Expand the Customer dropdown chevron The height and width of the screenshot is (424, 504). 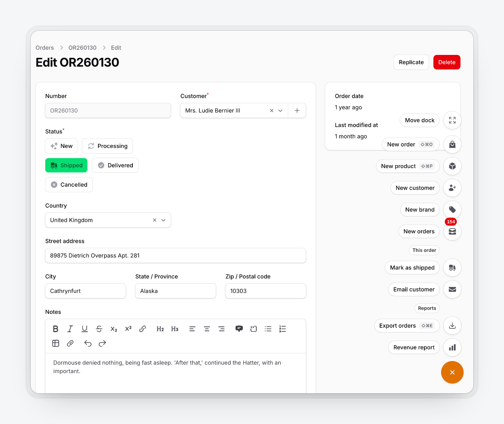tap(281, 111)
